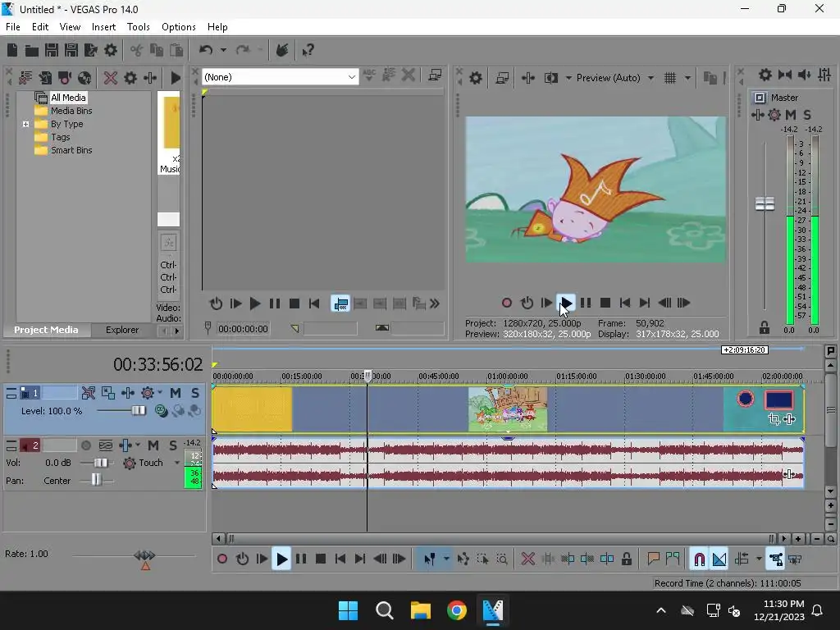Toggle Automatic Crossfades

click(719, 559)
